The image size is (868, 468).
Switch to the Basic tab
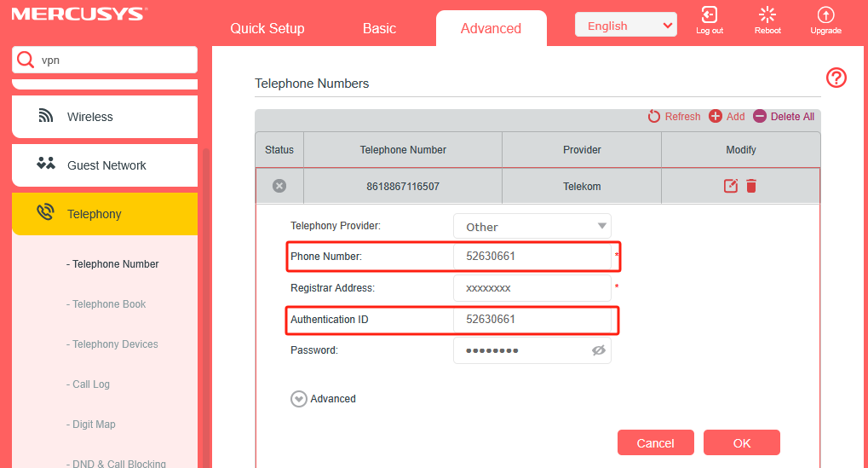[x=379, y=28]
